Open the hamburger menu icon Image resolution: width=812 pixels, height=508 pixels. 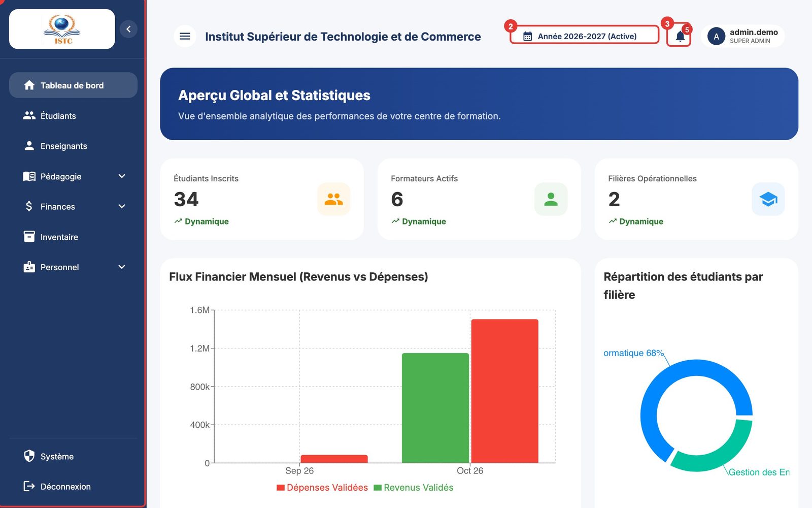pos(185,36)
